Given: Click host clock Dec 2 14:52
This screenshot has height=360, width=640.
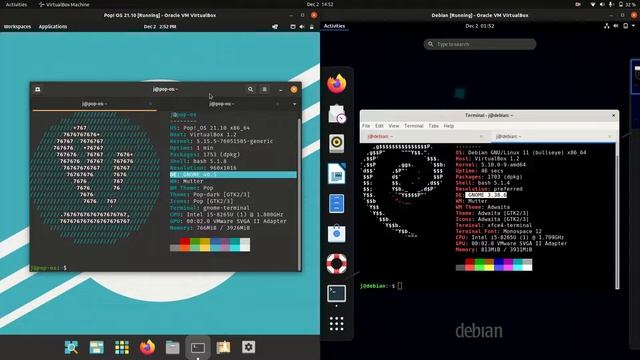Looking at the screenshot, I should pyautogui.click(x=320, y=4).
